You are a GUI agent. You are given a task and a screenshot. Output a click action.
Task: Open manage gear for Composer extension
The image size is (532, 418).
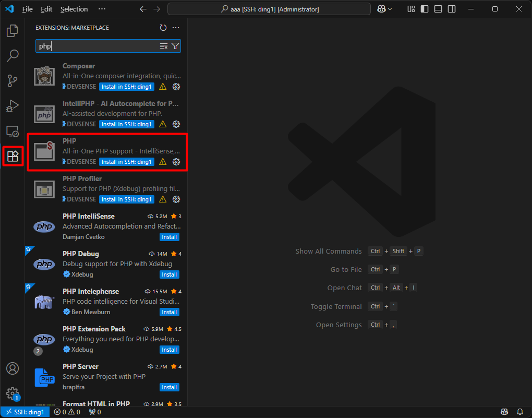click(176, 87)
